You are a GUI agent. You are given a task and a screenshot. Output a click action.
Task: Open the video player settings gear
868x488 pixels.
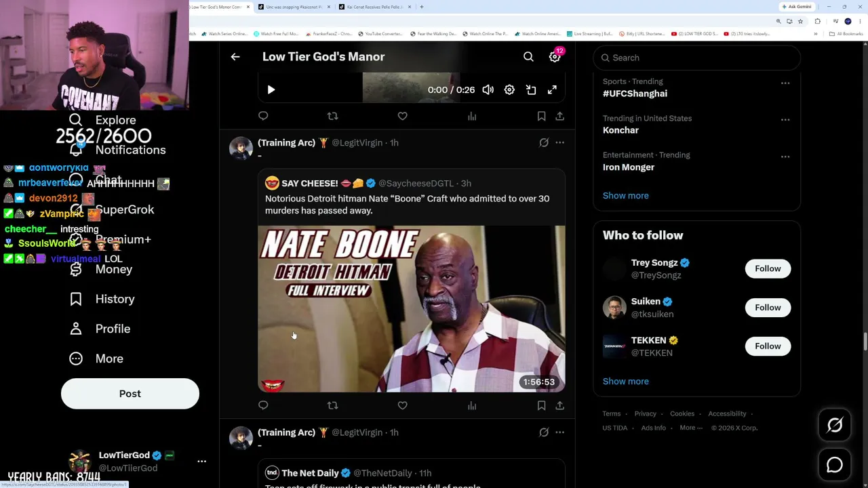click(509, 89)
